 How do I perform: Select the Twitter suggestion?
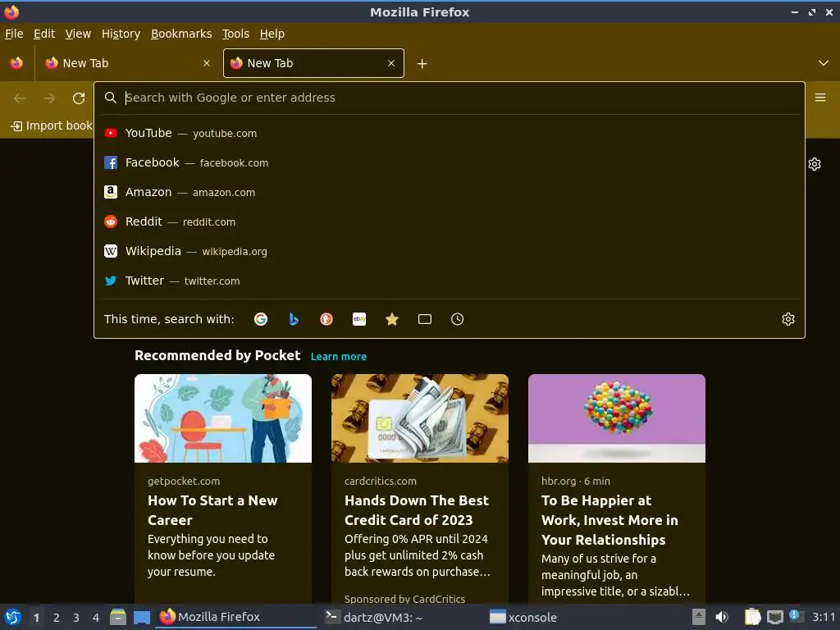click(x=449, y=281)
